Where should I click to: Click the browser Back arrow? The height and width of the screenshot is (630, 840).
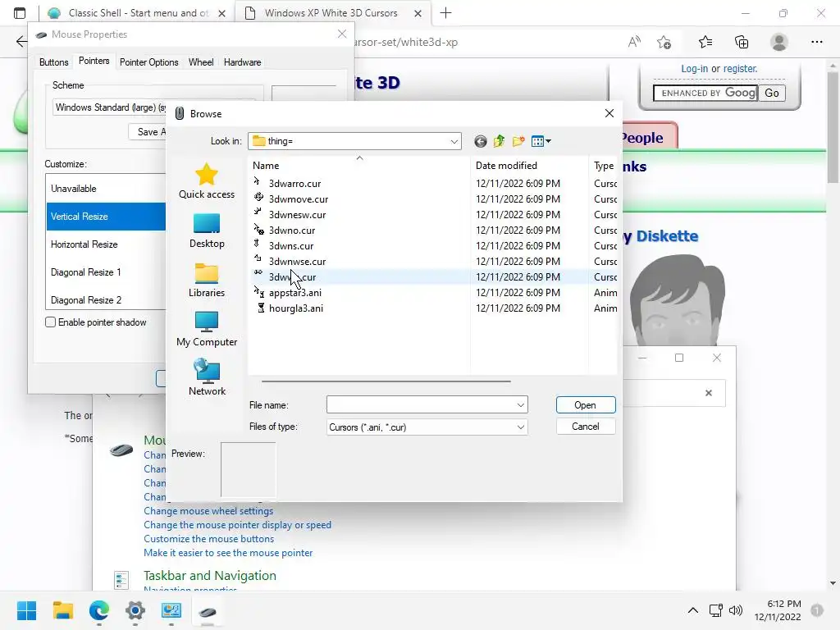pos(21,42)
